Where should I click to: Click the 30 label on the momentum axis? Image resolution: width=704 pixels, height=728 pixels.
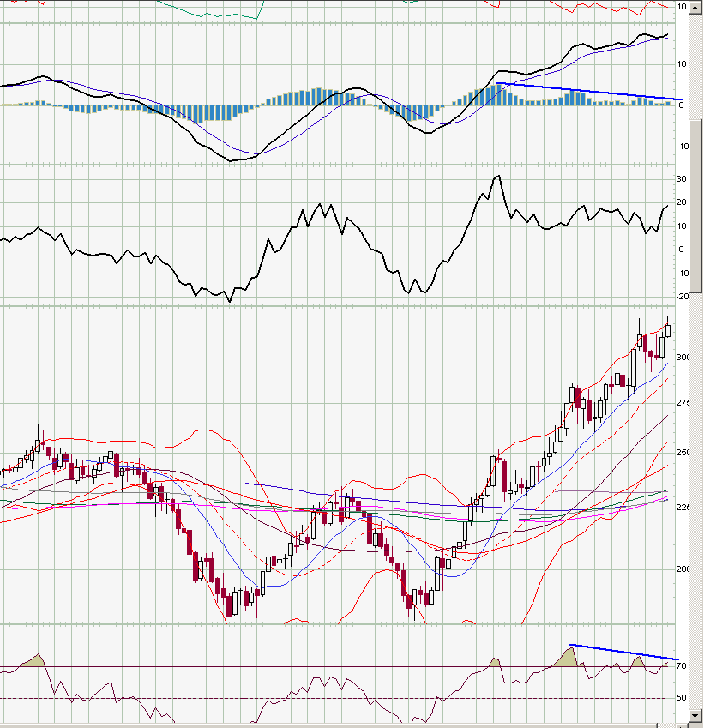(681, 179)
